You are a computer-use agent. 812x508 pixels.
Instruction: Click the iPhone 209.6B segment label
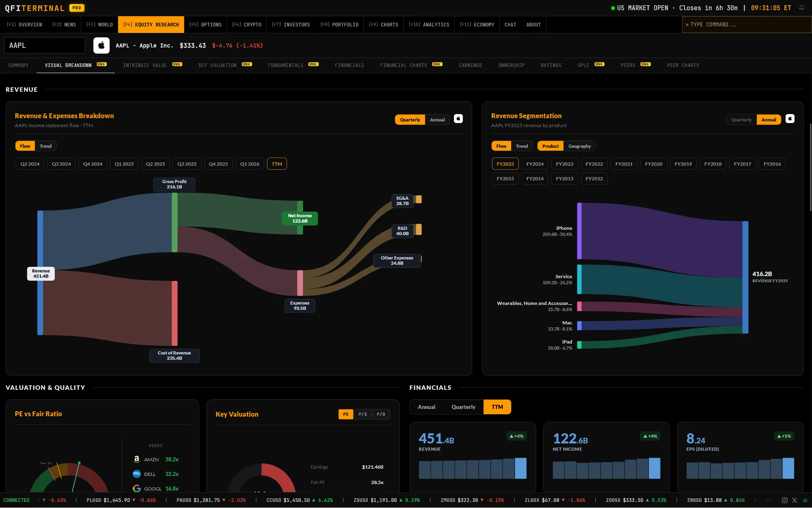pos(557,231)
